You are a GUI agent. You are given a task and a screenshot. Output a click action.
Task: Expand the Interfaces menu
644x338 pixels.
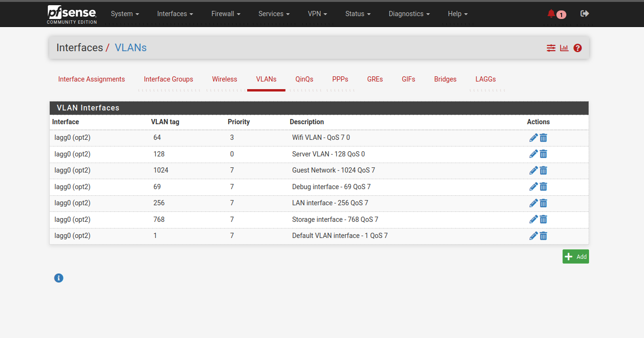175,14
